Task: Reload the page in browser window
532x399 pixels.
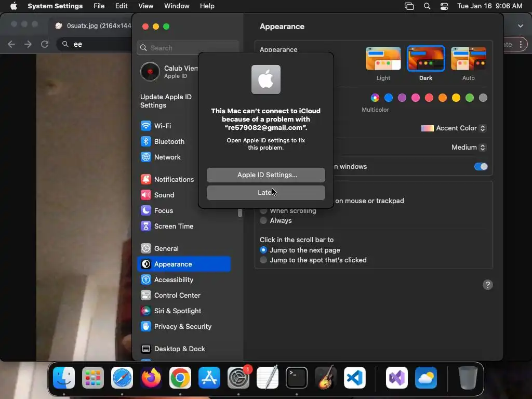Action: tap(45, 44)
